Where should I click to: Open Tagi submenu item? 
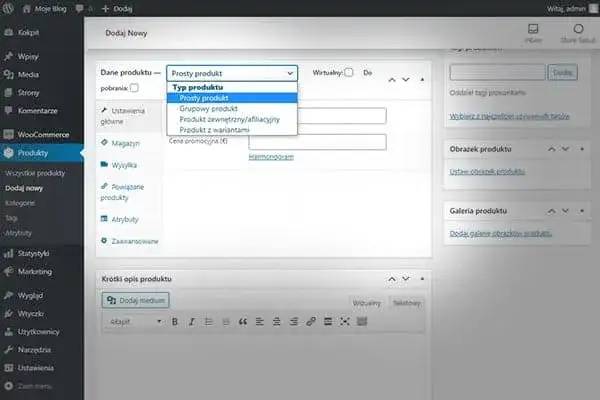point(11,218)
